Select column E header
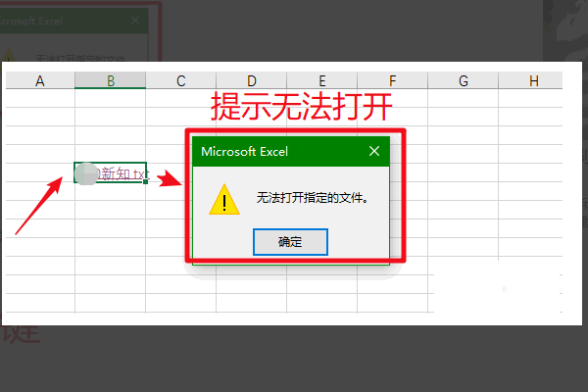The width and height of the screenshot is (588, 392). click(x=322, y=80)
